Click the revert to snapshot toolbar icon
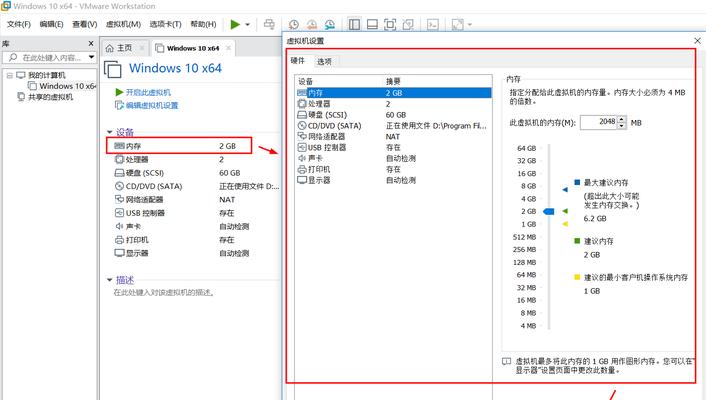Viewport: 706px width, 400px height. (312, 24)
